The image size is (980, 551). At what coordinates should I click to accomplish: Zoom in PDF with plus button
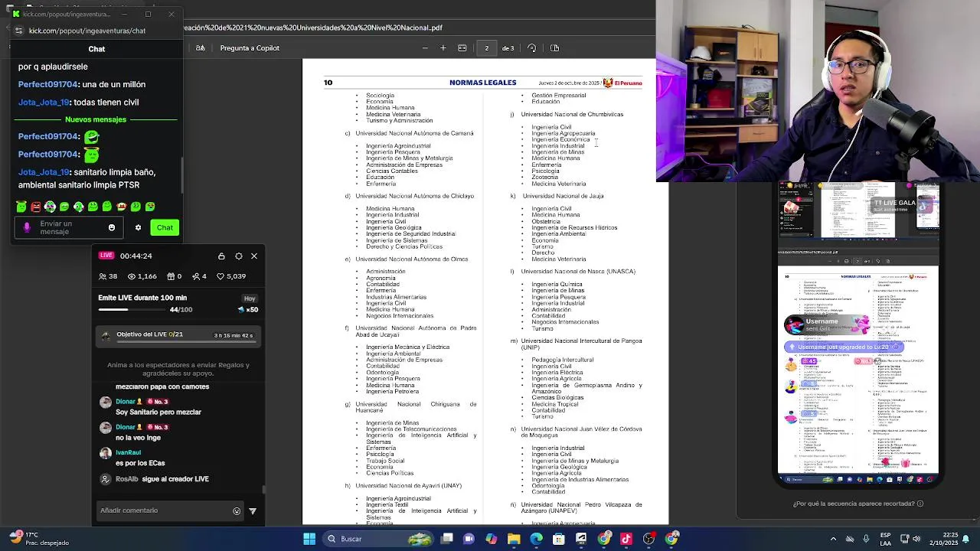[x=443, y=48]
